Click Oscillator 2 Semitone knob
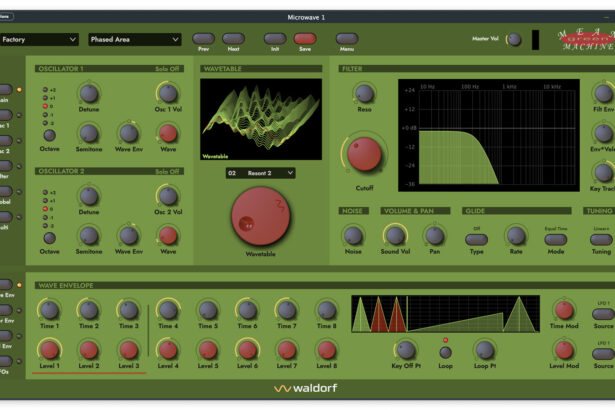 (89, 236)
